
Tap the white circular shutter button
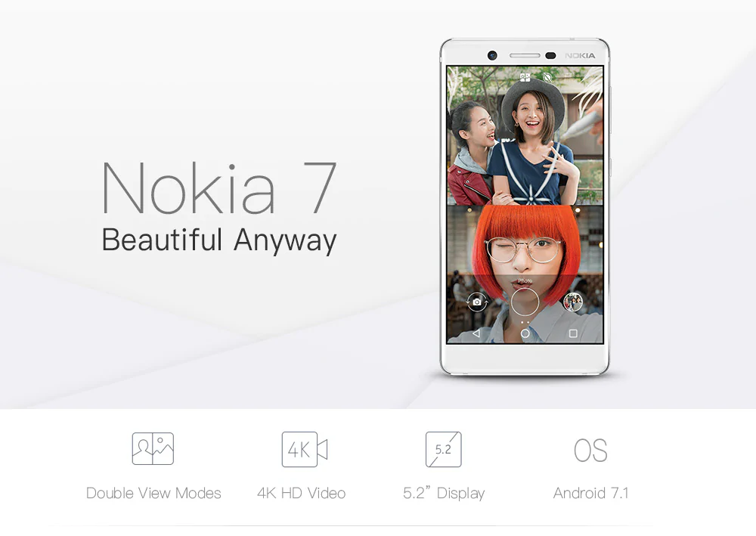pyautogui.click(x=525, y=302)
